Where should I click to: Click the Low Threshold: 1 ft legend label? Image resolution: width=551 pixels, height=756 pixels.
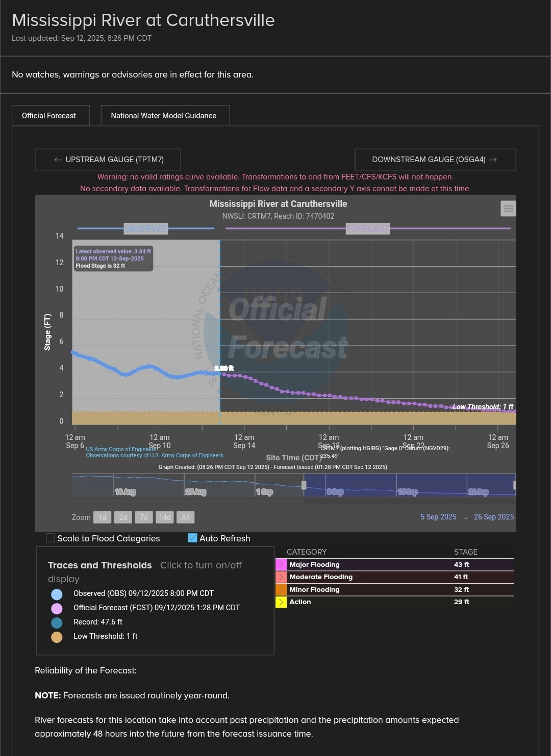[106, 636]
